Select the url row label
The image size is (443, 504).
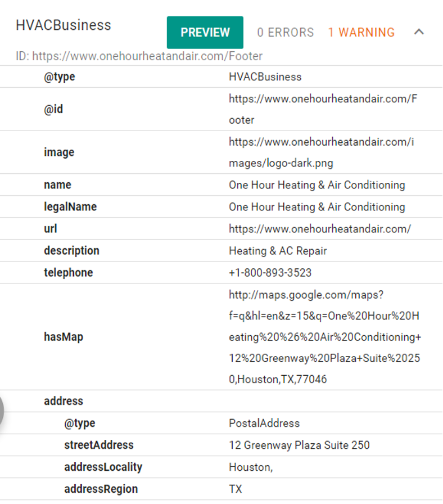point(51,228)
